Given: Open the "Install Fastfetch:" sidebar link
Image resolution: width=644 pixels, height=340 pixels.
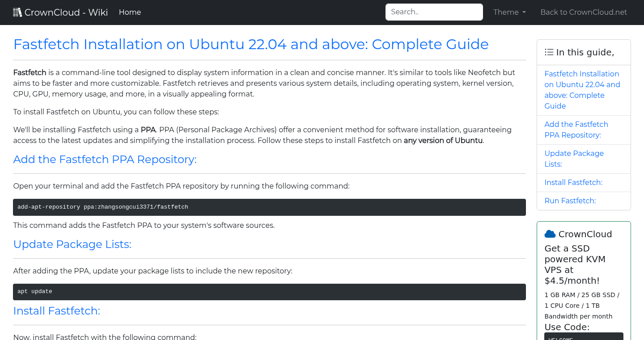Looking at the screenshot, I should pos(573,182).
